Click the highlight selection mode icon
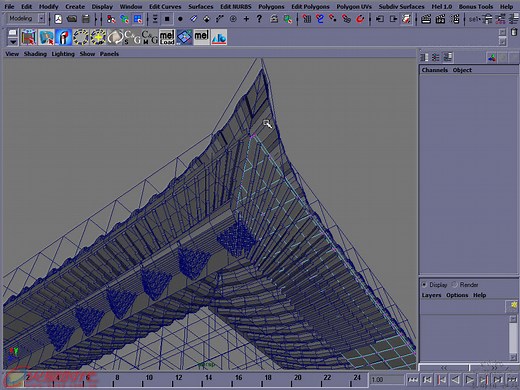 [x=288, y=19]
